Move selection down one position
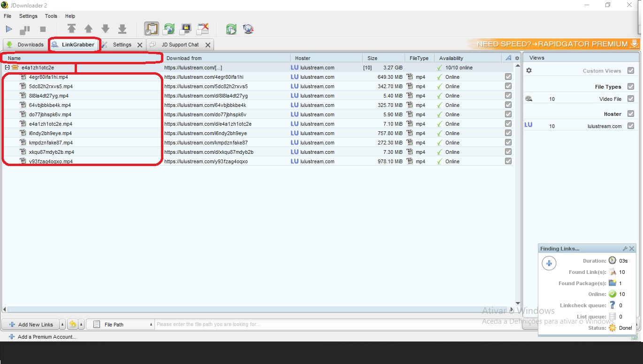643x364 pixels. [x=105, y=29]
